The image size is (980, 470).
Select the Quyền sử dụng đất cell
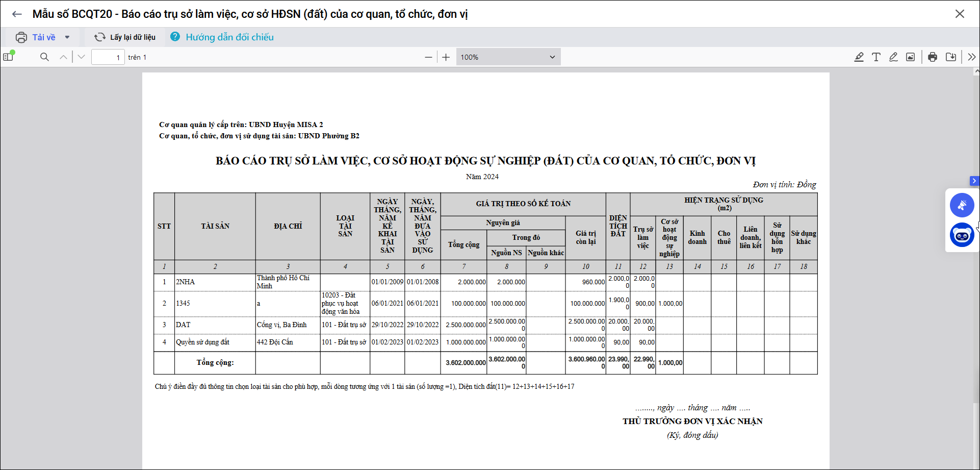pos(215,342)
